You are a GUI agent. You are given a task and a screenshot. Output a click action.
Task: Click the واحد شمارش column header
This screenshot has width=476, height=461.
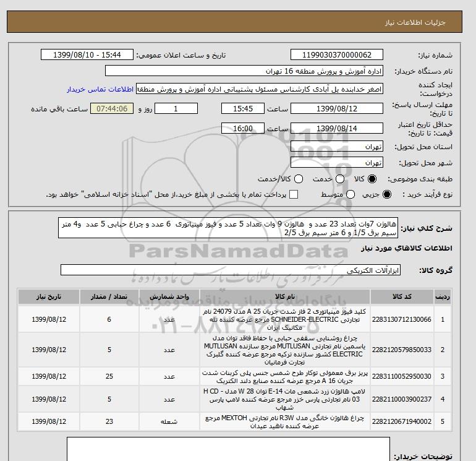(169, 296)
